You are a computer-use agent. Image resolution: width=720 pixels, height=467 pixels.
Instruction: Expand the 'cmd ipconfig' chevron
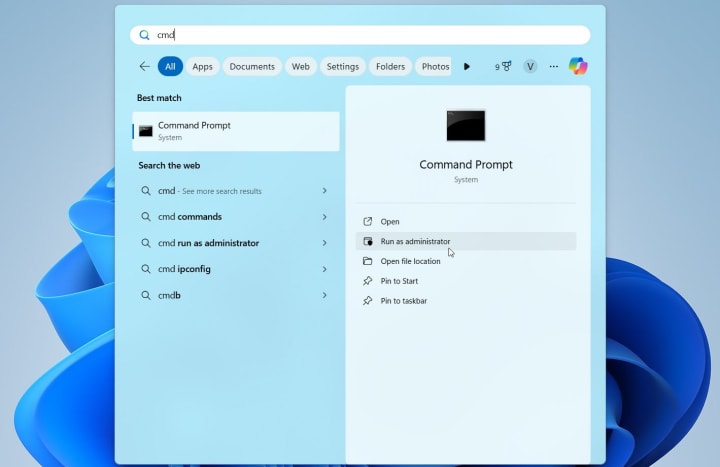(325, 269)
